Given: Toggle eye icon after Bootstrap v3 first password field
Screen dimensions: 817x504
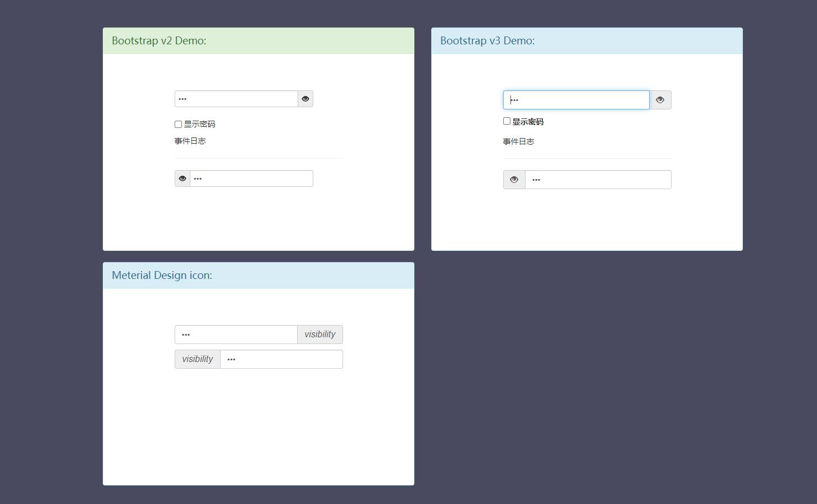Looking at the screenshot, I should click(660, 100).
